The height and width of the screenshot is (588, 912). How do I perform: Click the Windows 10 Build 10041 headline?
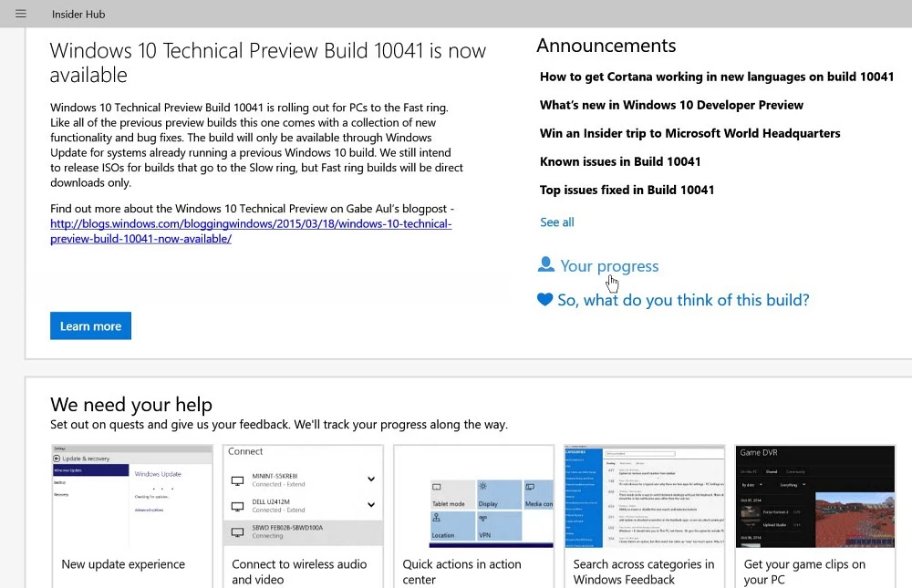267,63
